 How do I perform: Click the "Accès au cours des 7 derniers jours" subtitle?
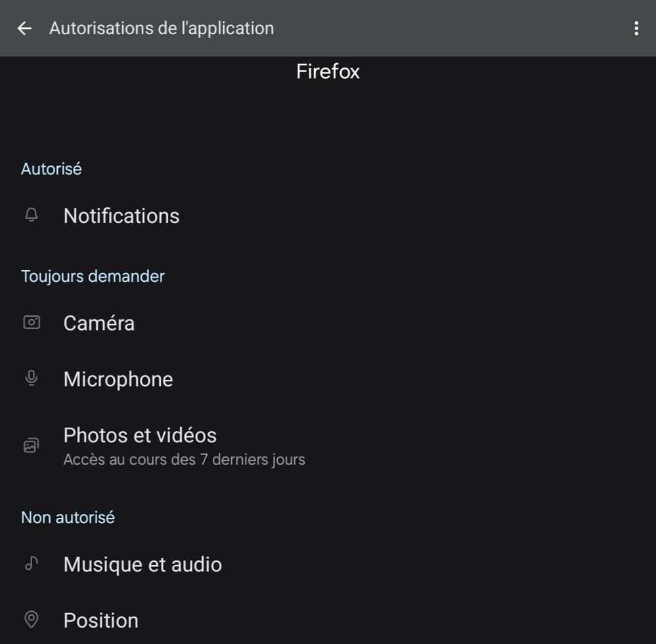point(184,459)
